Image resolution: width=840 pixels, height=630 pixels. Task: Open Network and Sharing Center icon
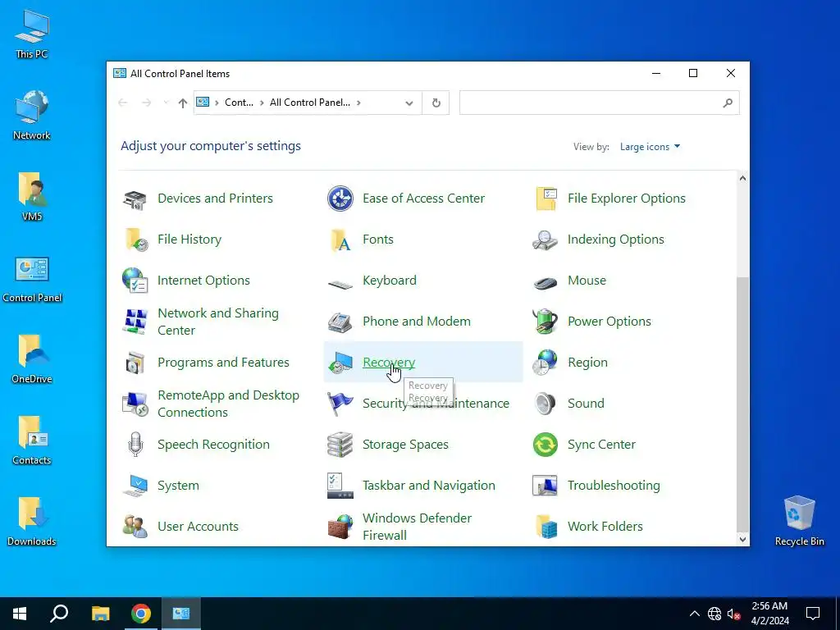[x=135, y=322]
